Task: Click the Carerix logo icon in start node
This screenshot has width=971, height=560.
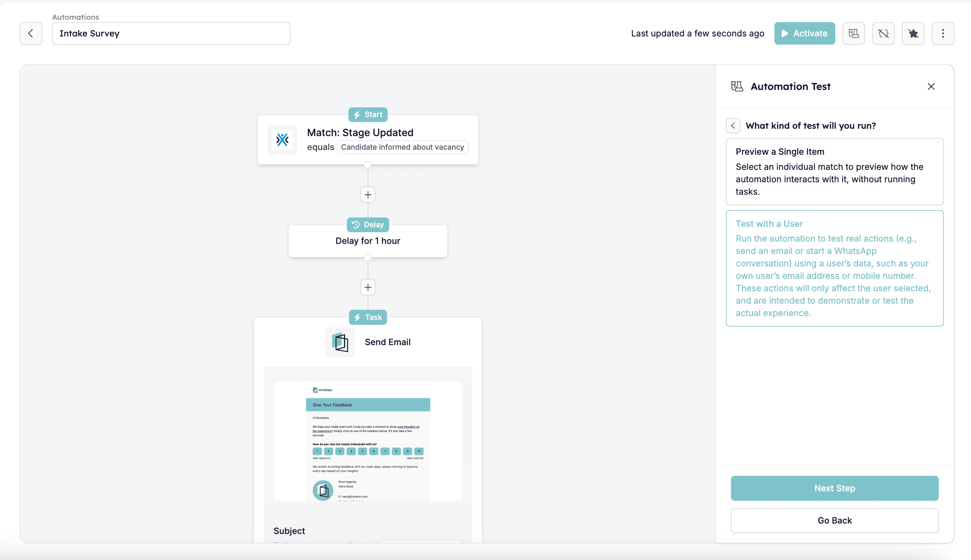Action: pyautogui.click(x=282, y=140)
